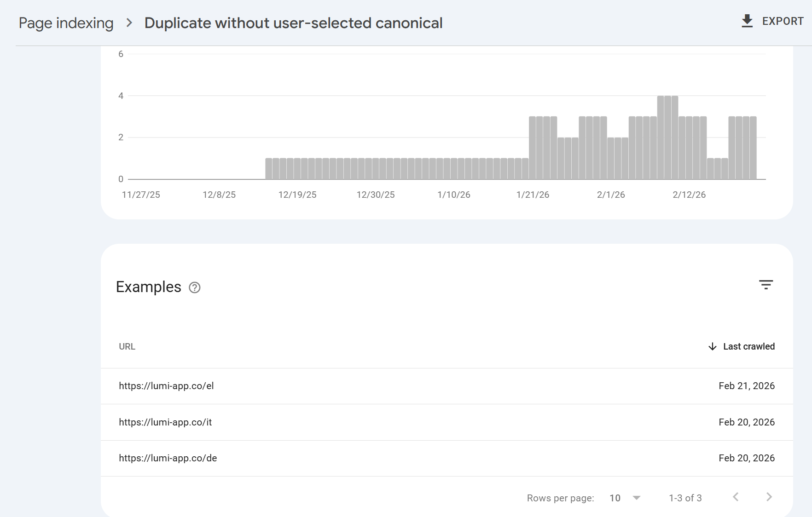
Task: Click the Feb 21, 2026 crawl date
Action: [746, 386]
